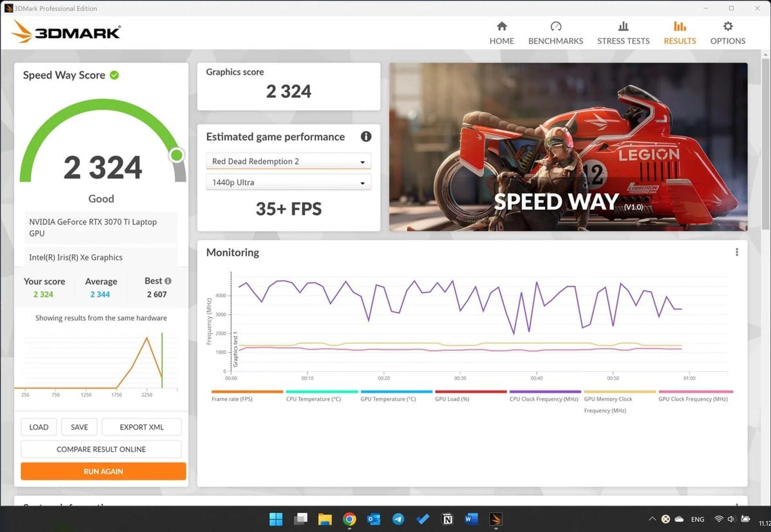Click Your score value 2 324

tap(43, 294)
